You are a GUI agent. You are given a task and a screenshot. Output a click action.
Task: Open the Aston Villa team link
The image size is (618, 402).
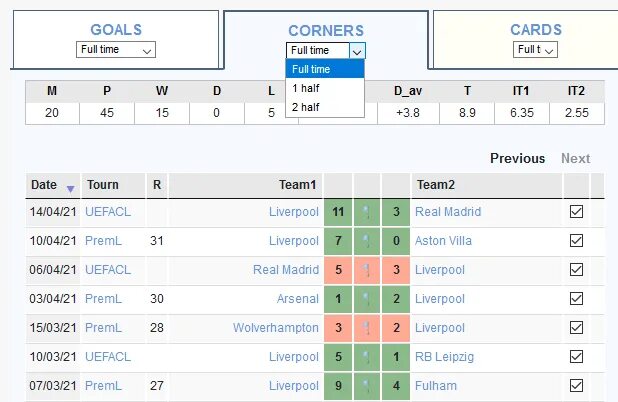(x=443, y=241)
